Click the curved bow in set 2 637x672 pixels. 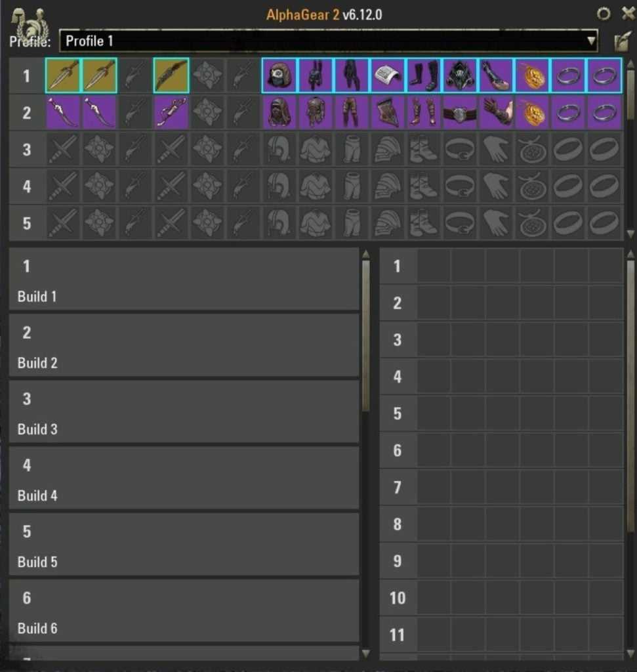pyautogui.click(x=171, y=112)
